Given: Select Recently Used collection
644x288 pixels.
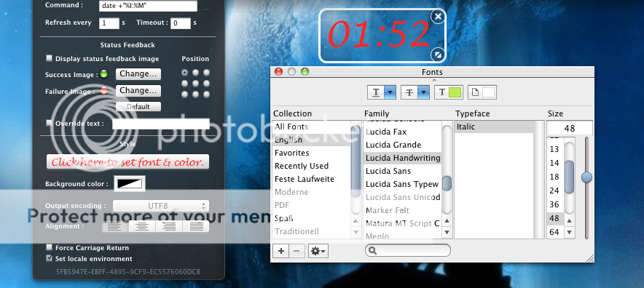Looking at the screenshot, I should 311,166.
